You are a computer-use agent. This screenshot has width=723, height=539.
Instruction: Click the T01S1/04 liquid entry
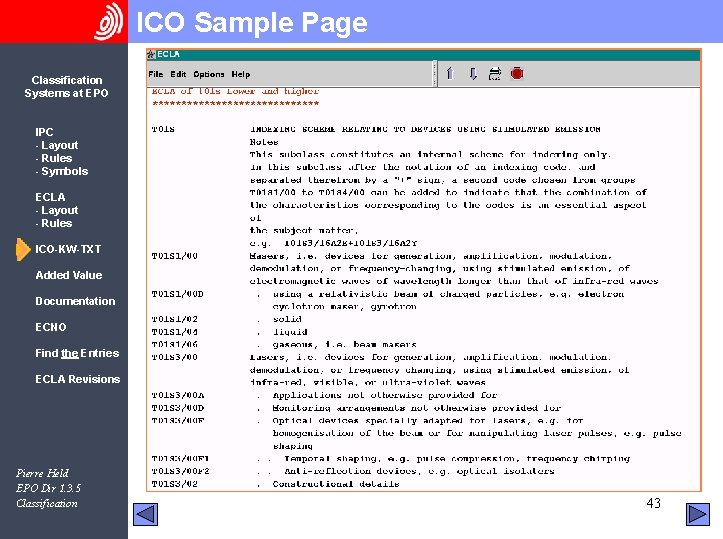[175, 332]
